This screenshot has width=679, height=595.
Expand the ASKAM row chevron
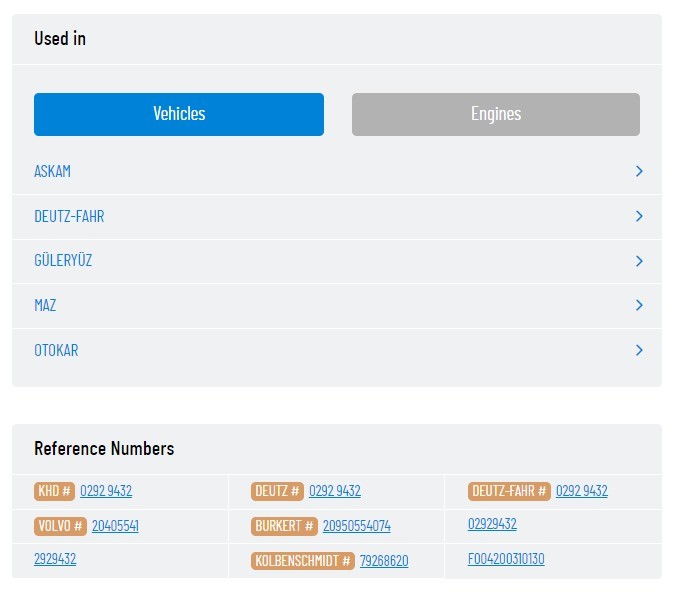639,171
